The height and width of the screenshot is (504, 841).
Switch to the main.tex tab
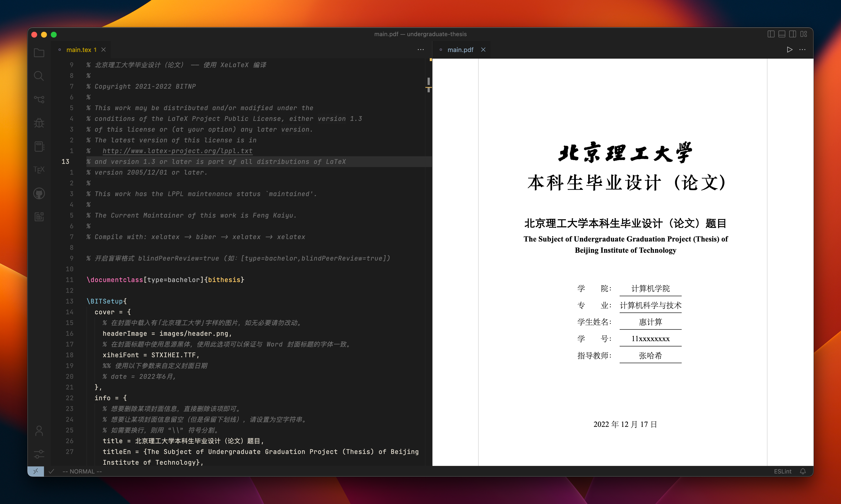(x=81, y=50)
